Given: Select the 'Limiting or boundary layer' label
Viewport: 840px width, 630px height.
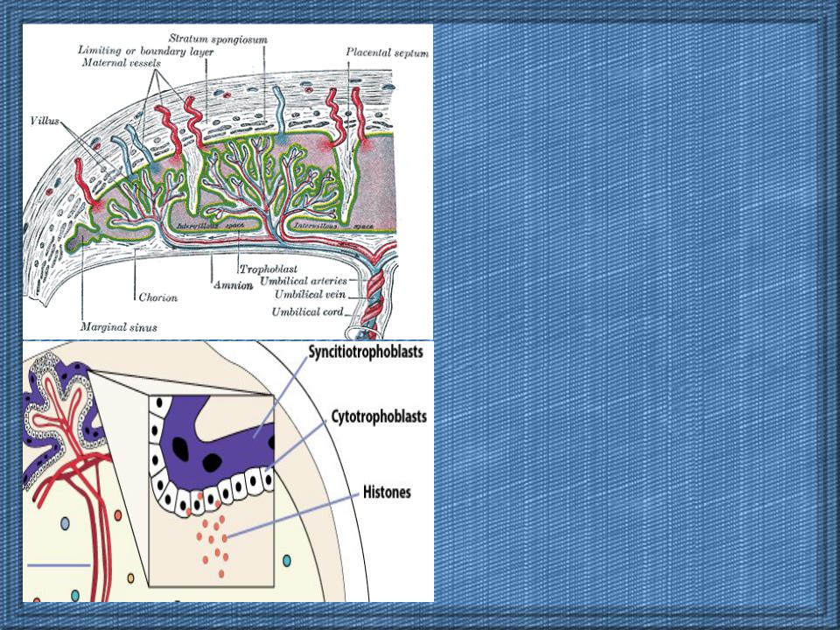Looking at the screenshot, I should point(146,52).
